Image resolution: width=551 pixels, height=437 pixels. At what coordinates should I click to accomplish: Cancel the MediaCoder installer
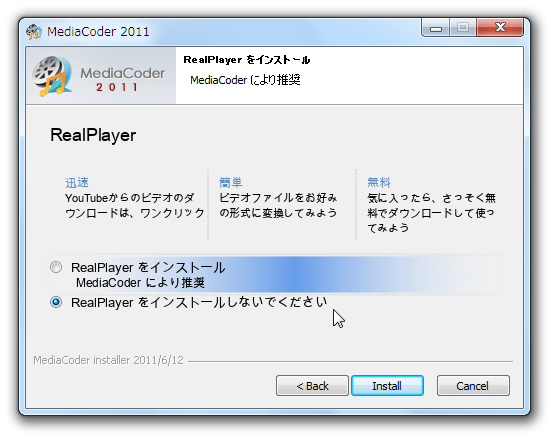(473, 386)
